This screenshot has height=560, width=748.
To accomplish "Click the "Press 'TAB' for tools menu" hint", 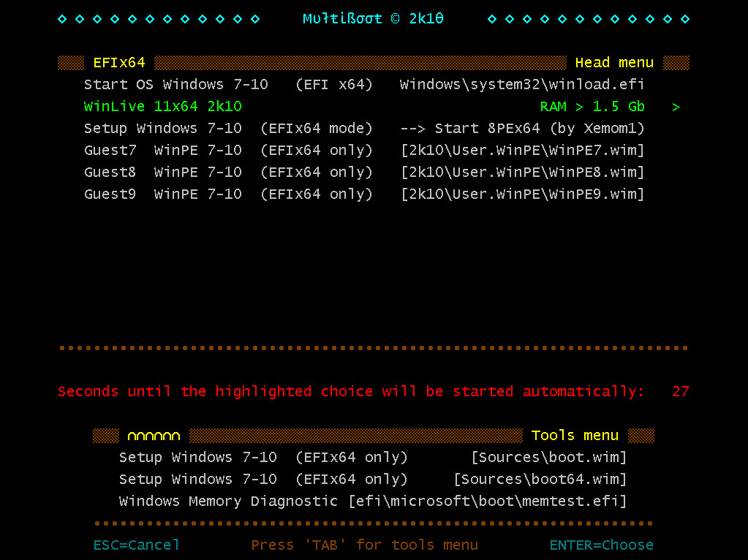I will tap(364, 545).
